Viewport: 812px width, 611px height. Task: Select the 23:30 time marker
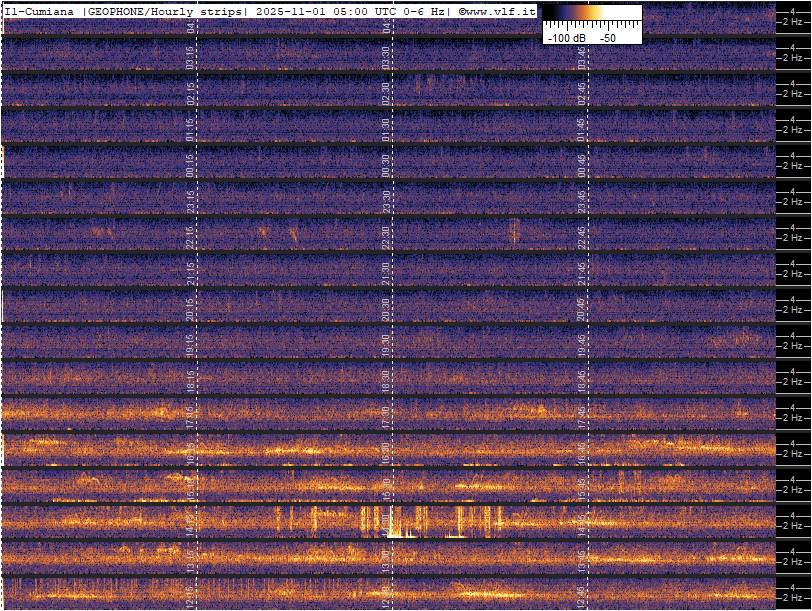click(386, 200)
